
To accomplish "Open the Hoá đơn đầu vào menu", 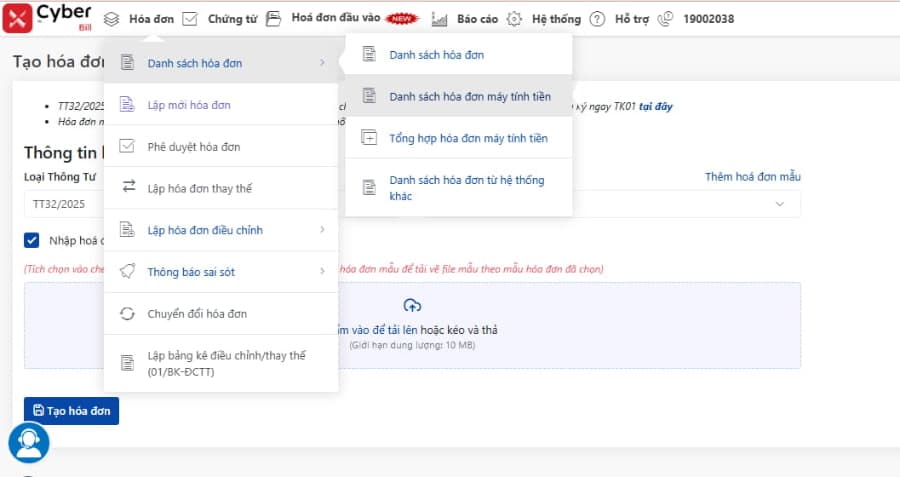I will 336,18.
